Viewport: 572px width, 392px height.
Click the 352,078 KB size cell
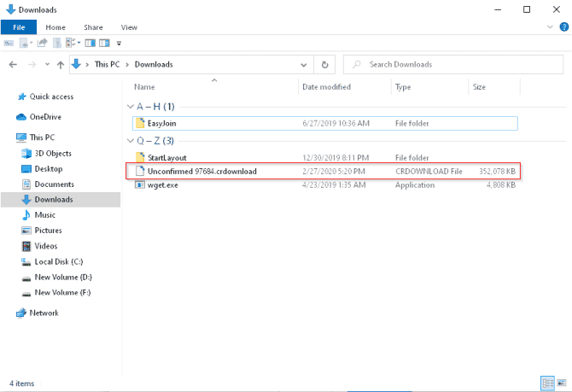tap(497, 171)
